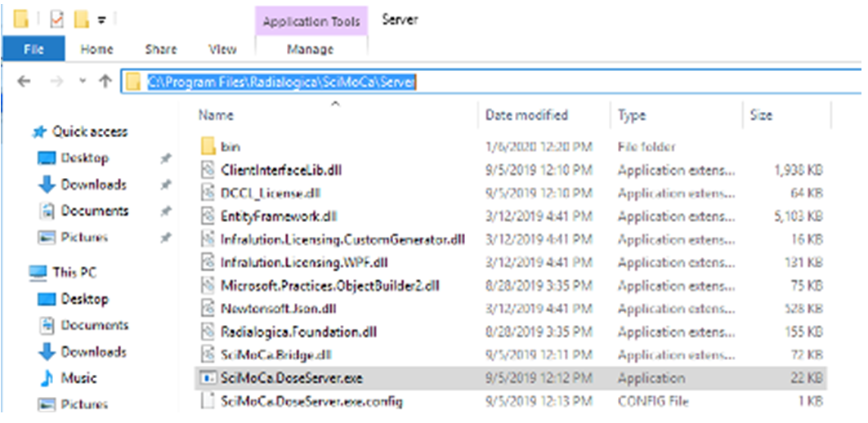Open the Recent locations dropdown chevron
This screenshot has height=423, width=868.
click(x=83, y=82)
